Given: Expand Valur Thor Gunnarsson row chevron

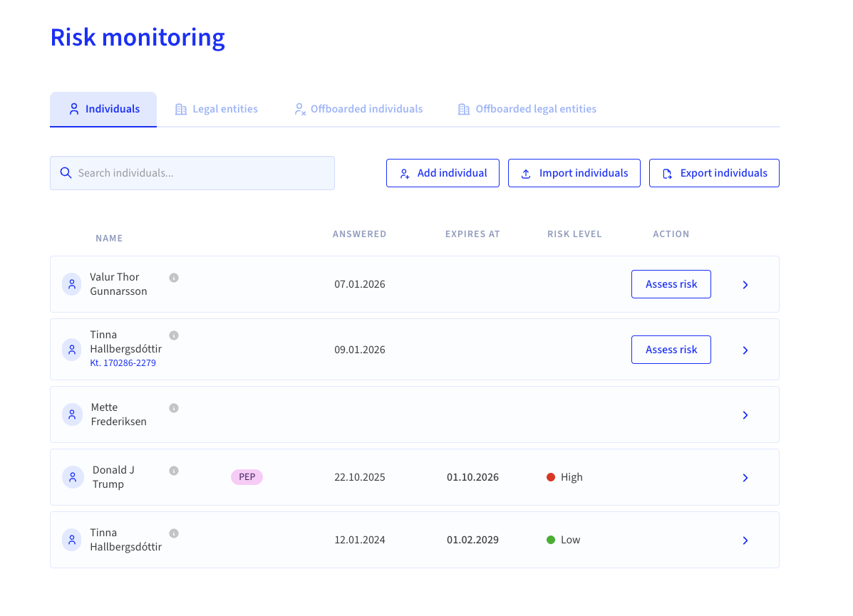Looking at the screenshot, I should point(745,285).
